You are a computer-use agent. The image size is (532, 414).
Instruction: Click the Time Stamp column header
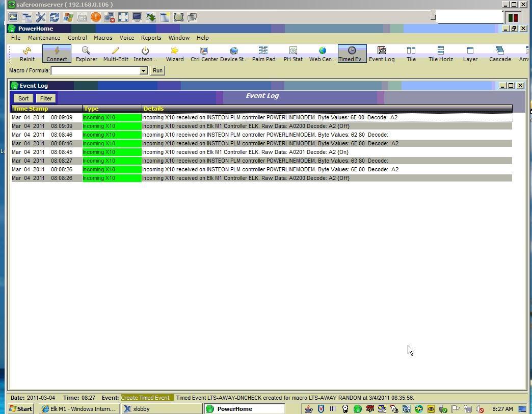click(46, 109)
